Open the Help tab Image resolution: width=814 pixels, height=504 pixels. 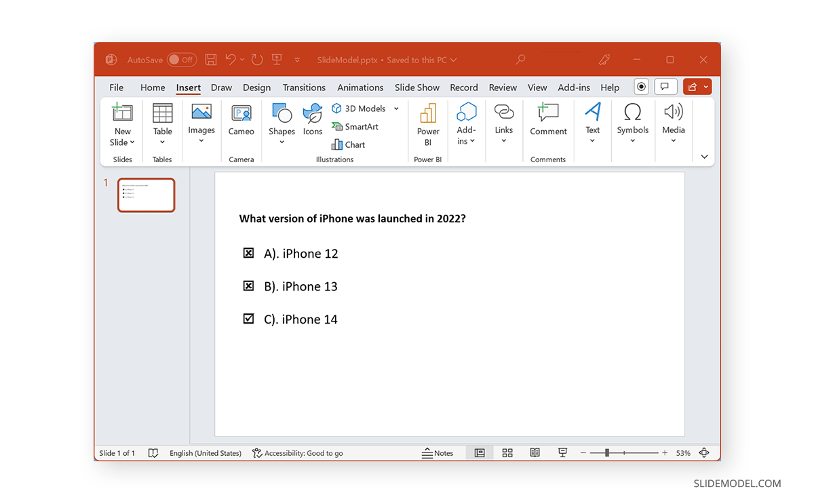(610, 88)
